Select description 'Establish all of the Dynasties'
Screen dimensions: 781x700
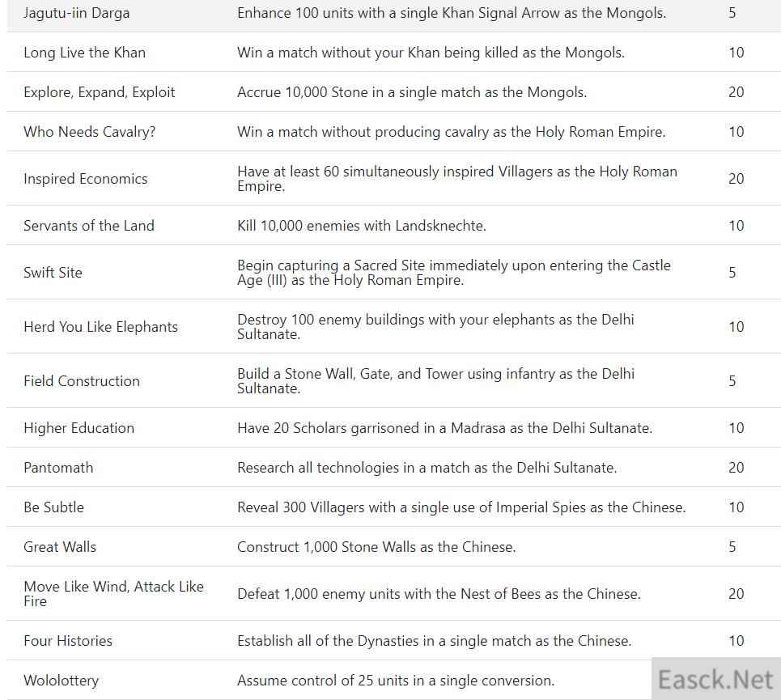coord(435,641)
